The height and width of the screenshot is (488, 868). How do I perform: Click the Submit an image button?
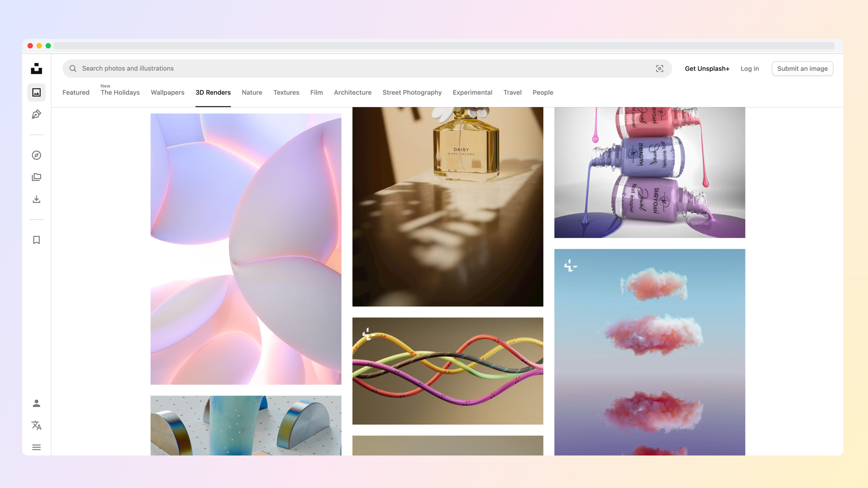click(x=802, y=68)
